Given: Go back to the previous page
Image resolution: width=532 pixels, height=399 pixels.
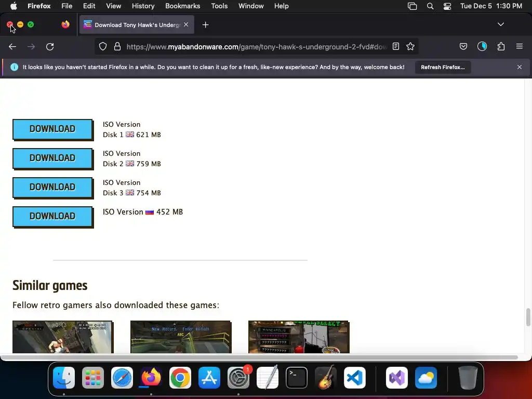Looking at the screenshot, I should (12, 46).
